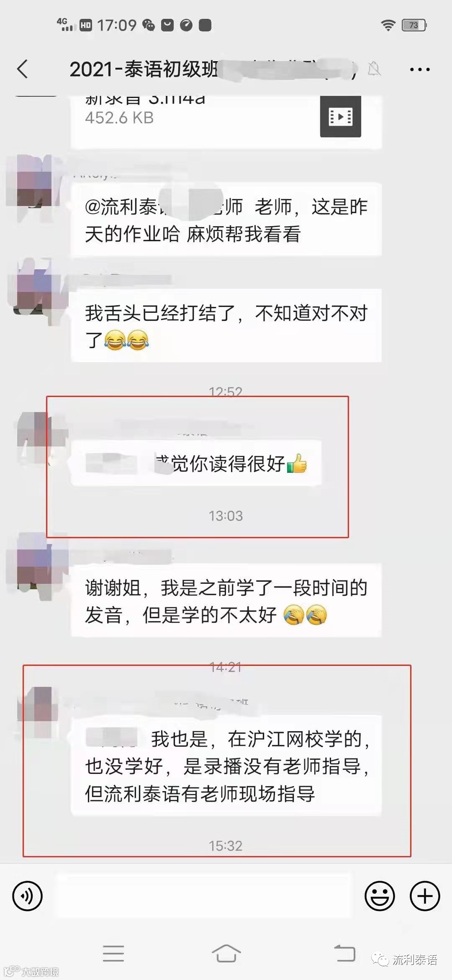Tap the Android back navigation button

[344, 953]
